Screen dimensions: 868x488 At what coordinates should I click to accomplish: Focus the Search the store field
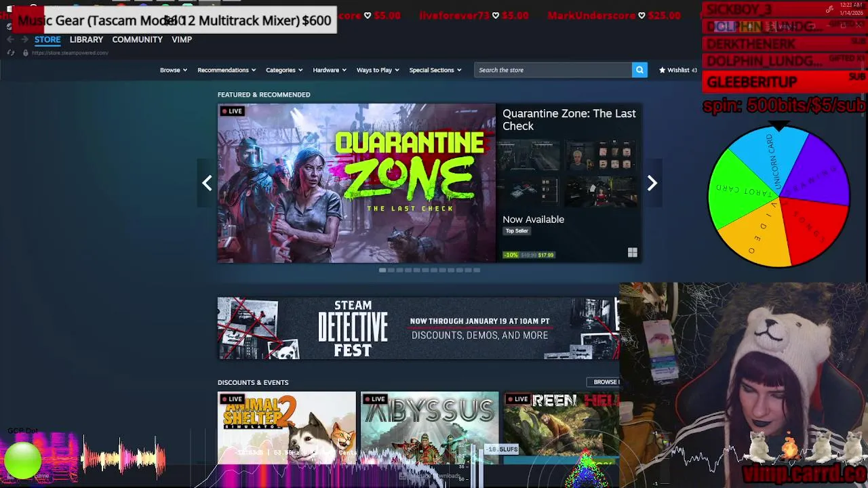pyautogui.click(x=553, y=70)
